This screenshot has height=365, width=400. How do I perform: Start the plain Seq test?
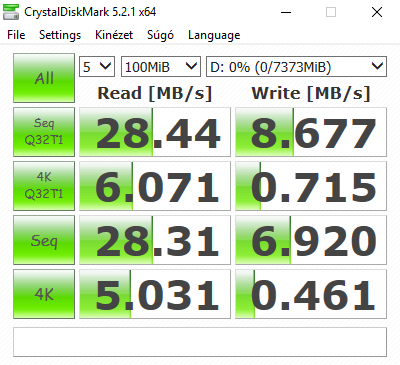tap(44, 240)
